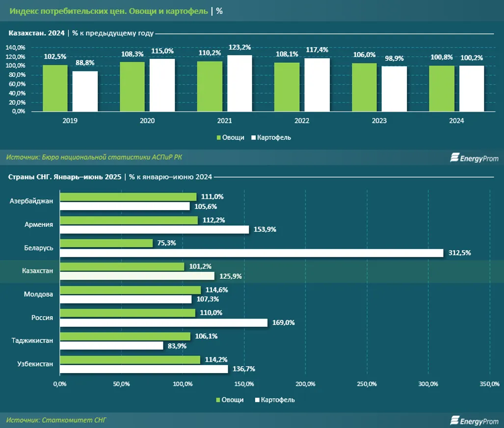
Task: Click the Страны СНГ. Январь–июнь 2025 heading
Action: pyautogui.click(x=65, y=177)
